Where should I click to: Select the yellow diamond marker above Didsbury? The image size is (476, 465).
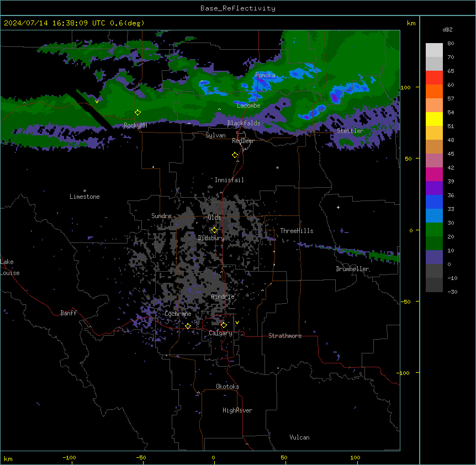point(214,230)
